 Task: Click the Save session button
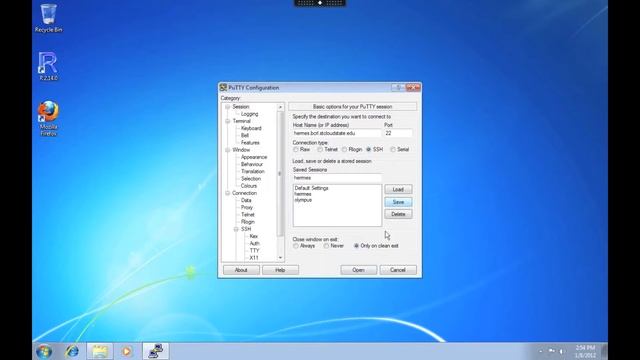click(x=398, y=202)
